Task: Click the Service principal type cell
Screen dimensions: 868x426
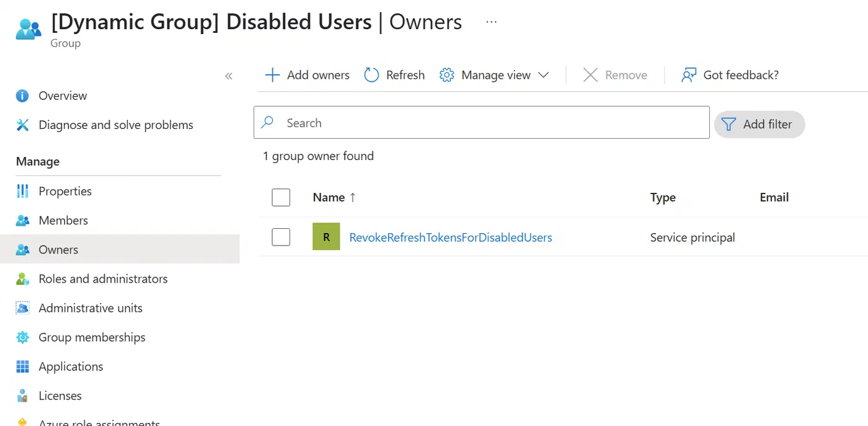Action: [693, 237]
